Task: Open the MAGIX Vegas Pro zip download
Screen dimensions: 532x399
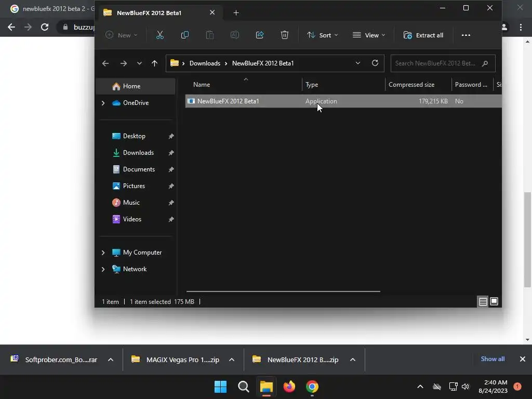Action: pos(175,360)
